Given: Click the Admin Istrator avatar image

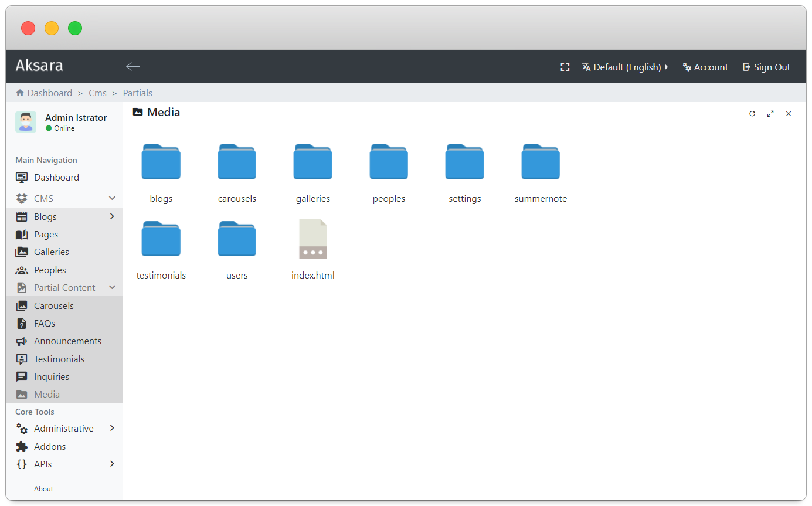Looking at the screenshot, I should tap(26, 122).
